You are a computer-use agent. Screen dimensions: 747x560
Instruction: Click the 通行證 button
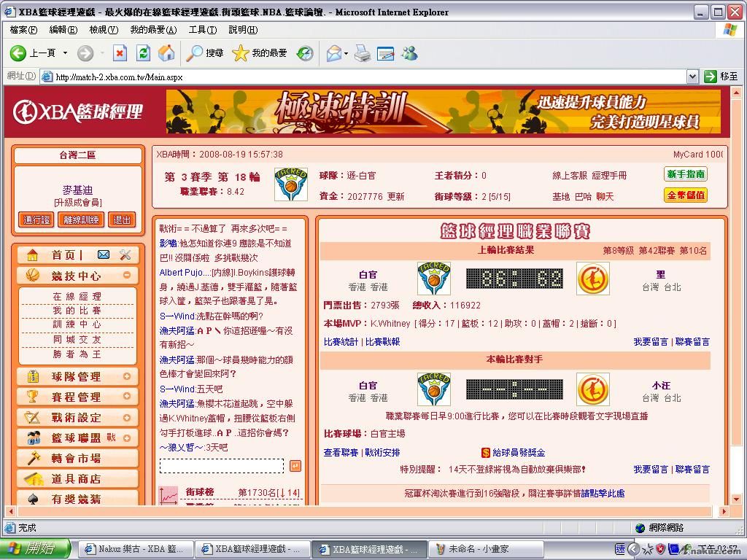(x=36, y=219)
